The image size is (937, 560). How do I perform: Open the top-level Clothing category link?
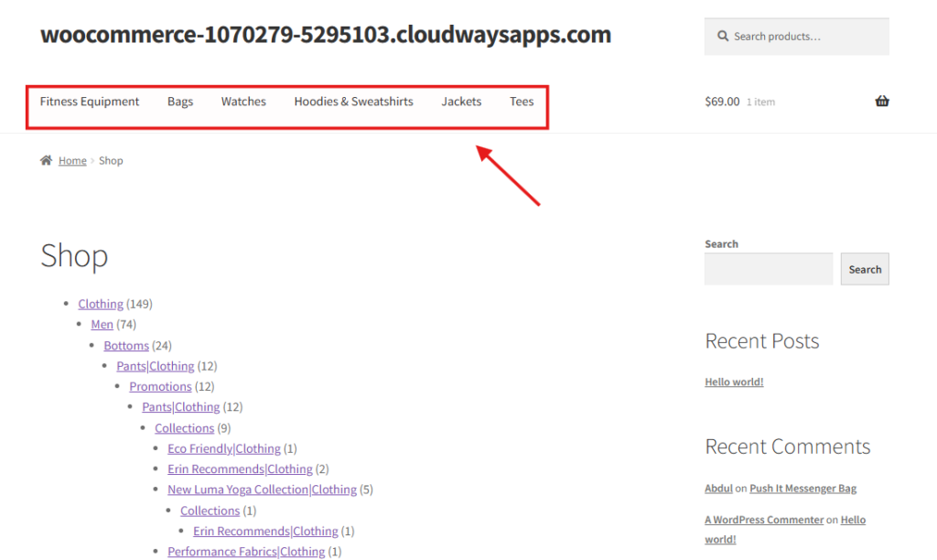tap(101, 304)
